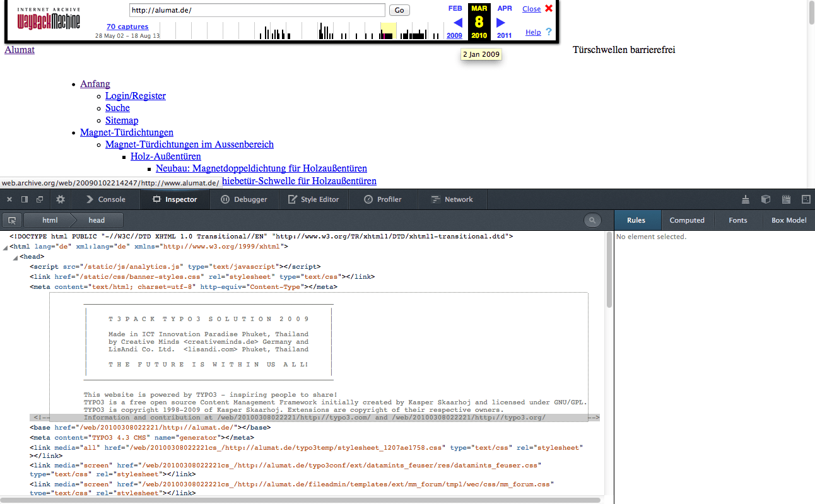The image size is (815, 504).
Task: Open Neubau: Magnetdoppeldichtung für Holzaußentüren link
Action: coord(261,168)
